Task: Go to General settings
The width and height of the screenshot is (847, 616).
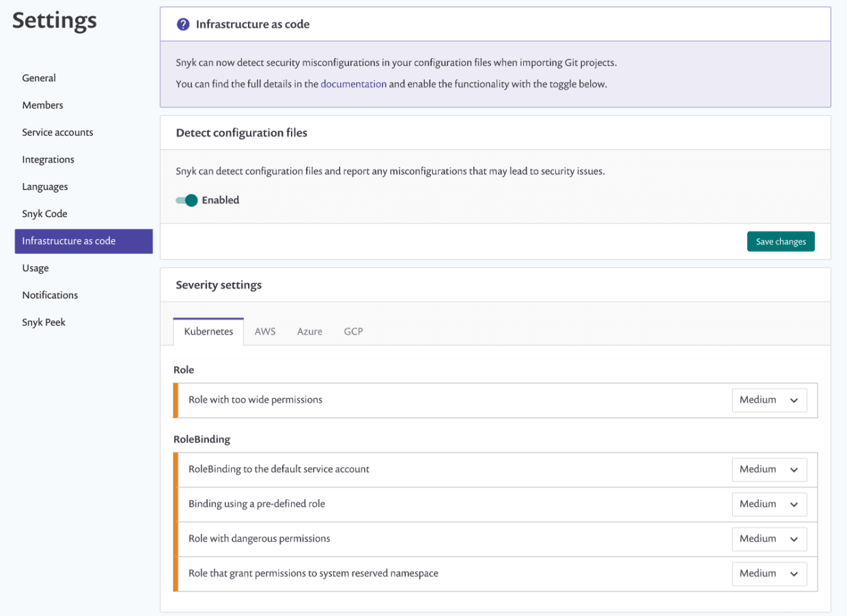Action: pyautogui.click(x=39, y=78)
